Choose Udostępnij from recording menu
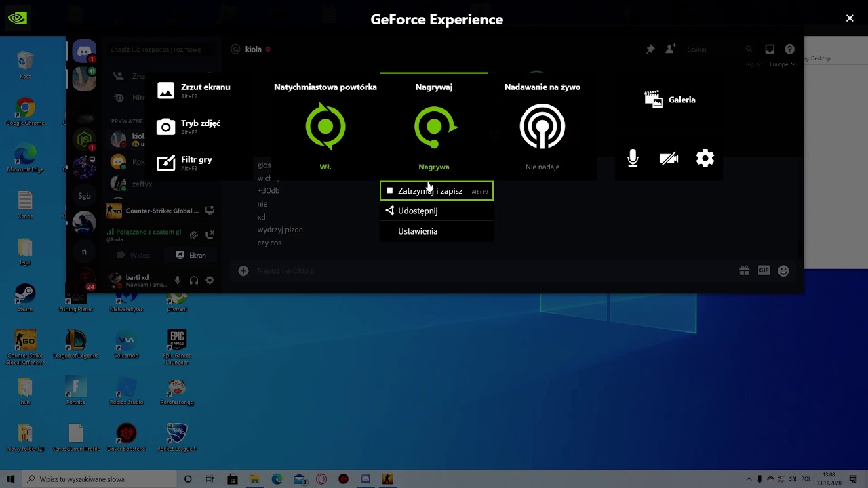868x488 pixels. click(437, 211)
